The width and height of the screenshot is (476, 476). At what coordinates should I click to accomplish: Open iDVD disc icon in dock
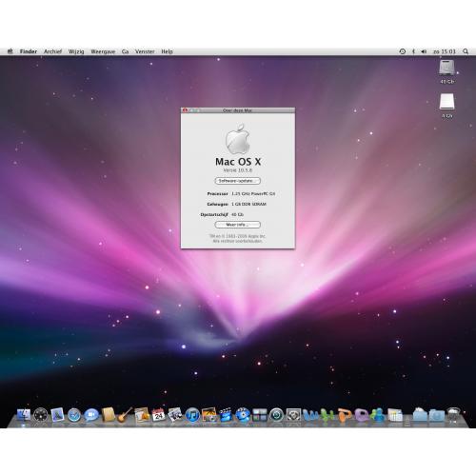point(243,415)
